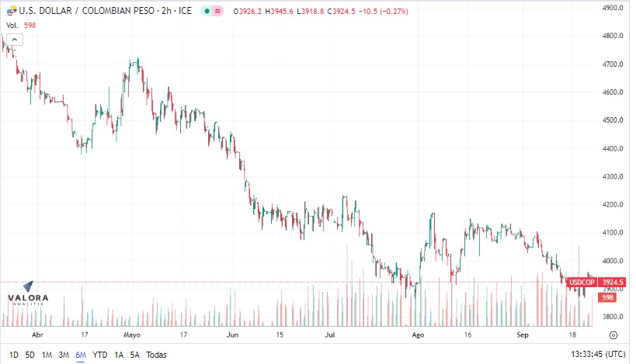Click the 4700.0 price axis label

pos(613,64)
